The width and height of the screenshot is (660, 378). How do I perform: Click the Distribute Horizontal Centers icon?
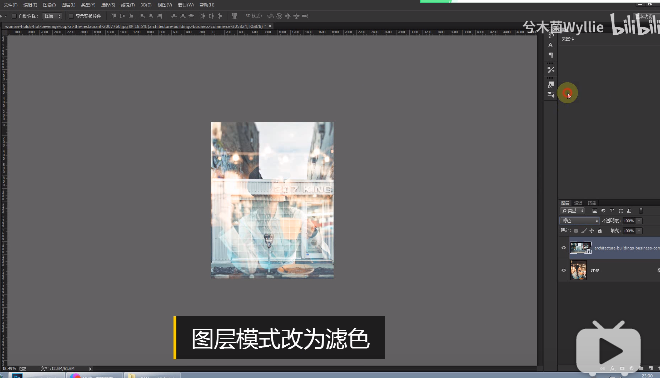211,16
